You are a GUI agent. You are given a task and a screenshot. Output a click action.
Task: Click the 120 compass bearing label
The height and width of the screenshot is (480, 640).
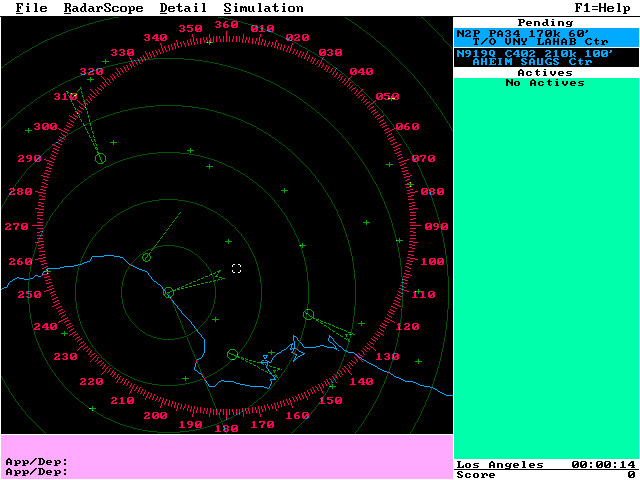[x=407, y=327]
